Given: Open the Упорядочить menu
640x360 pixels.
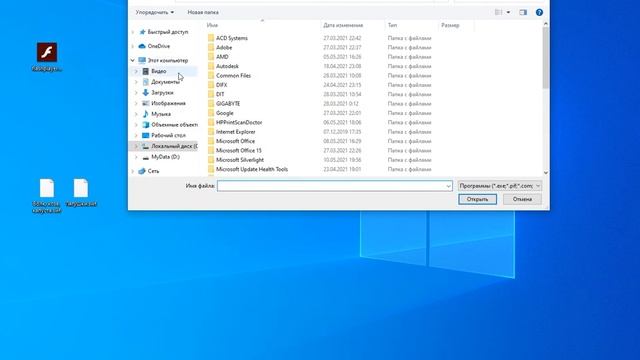Looking at the screenshot, I should pos(155,12).
